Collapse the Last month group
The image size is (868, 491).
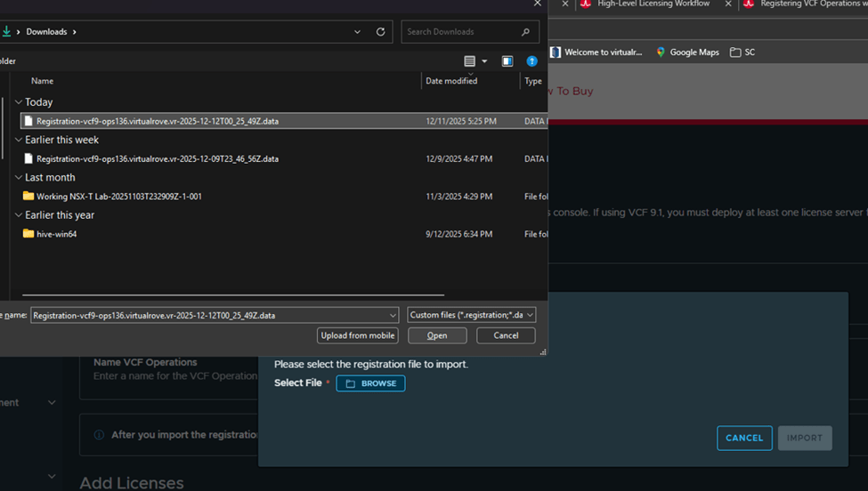19,177
